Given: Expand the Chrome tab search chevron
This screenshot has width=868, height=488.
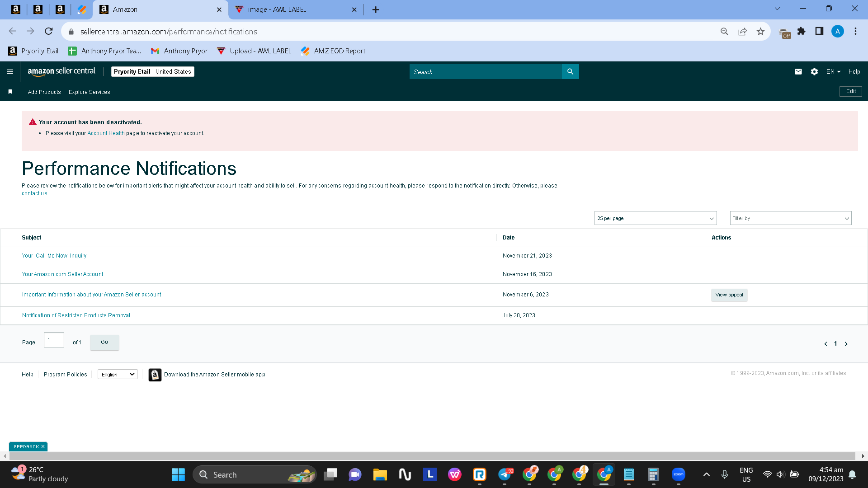Looking at the screenshot, I should click(x=777, y=9).
